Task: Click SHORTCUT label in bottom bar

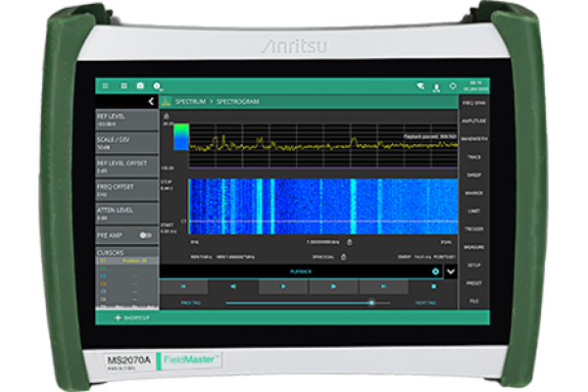Action: tap(137, 318)
